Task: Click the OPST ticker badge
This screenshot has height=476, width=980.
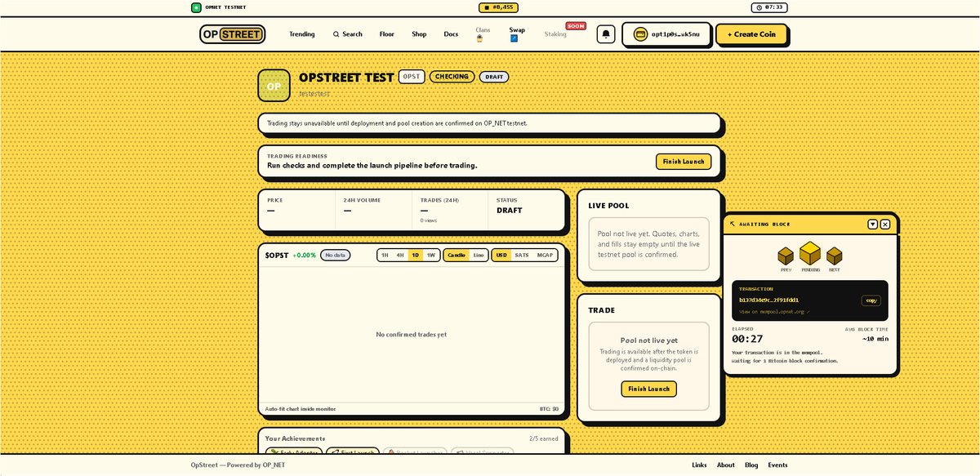Action: tap(412, 77)
